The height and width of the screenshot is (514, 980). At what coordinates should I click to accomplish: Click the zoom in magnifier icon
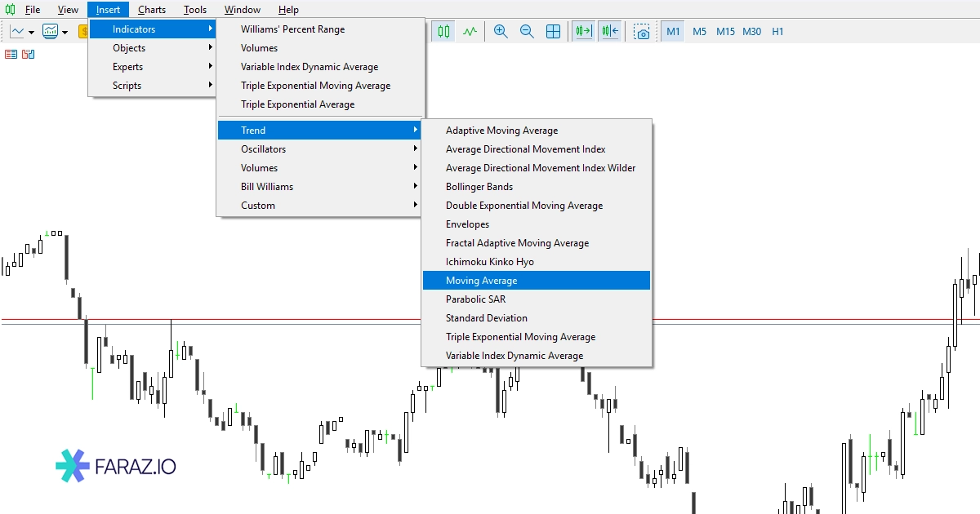click(x=501, y=32)
